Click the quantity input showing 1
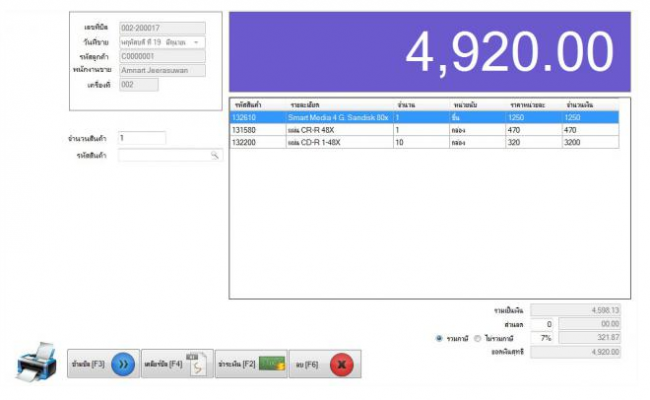650x400 pixels. [142, 138]
